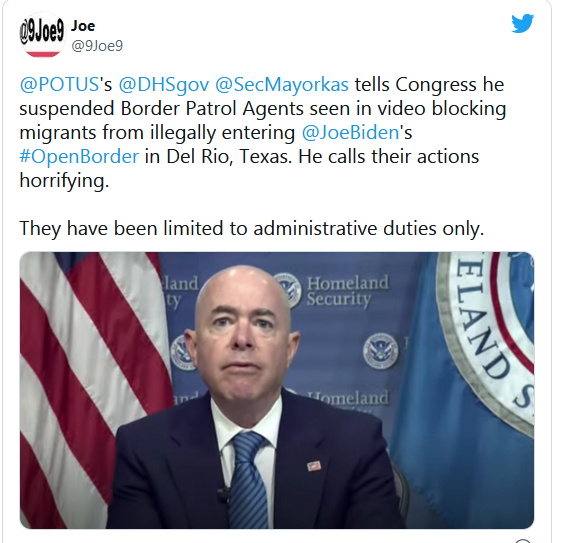Click the 'limited to administrative duties only' text

tap(323, 229)
